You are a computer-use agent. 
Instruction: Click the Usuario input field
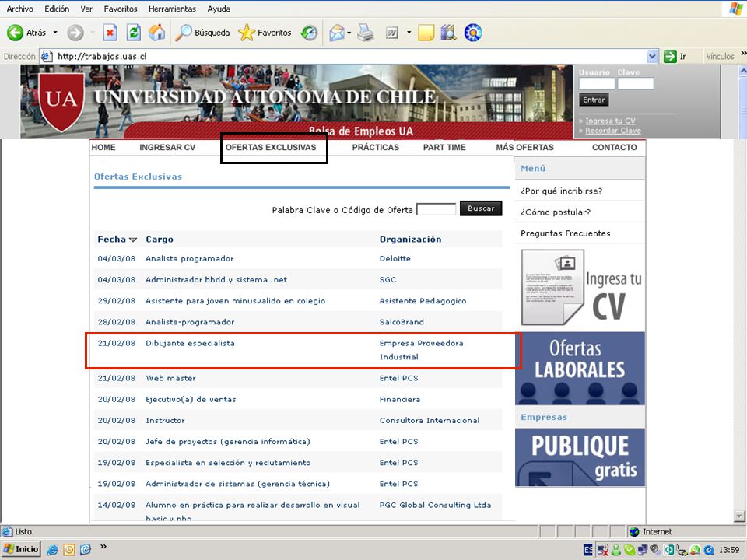[597, 83]
